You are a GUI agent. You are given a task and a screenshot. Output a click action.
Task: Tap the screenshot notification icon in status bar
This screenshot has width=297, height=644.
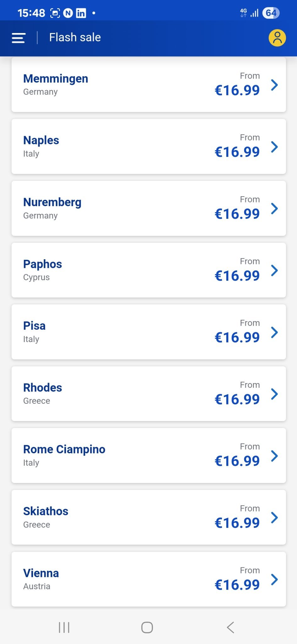[x=55, y=13]
